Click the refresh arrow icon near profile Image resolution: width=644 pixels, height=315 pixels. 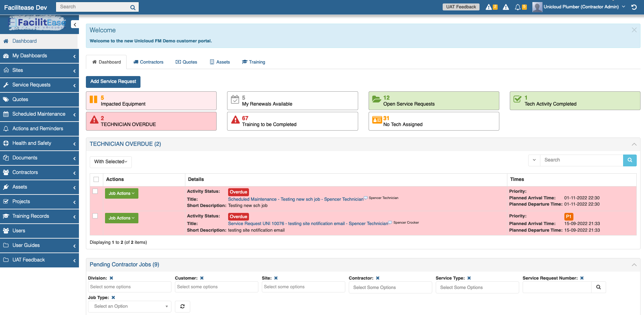634,7
